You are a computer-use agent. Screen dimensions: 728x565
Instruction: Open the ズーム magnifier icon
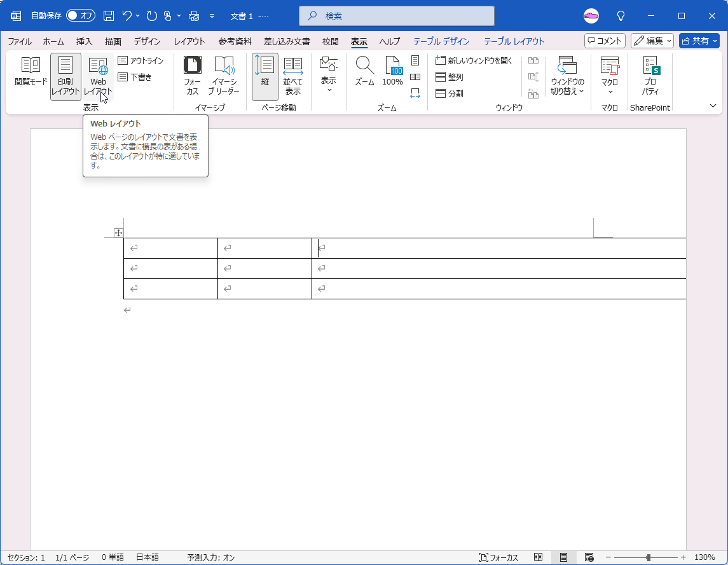coord(364,71)
